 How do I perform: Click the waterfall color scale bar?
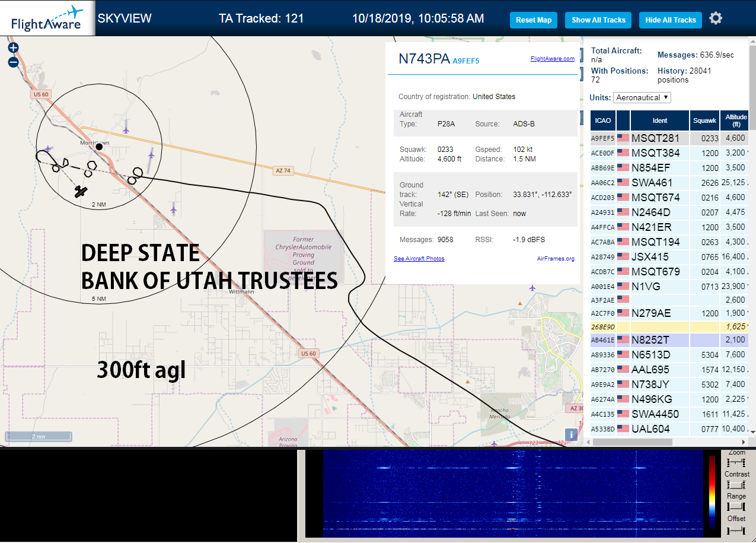pos(712,492)
